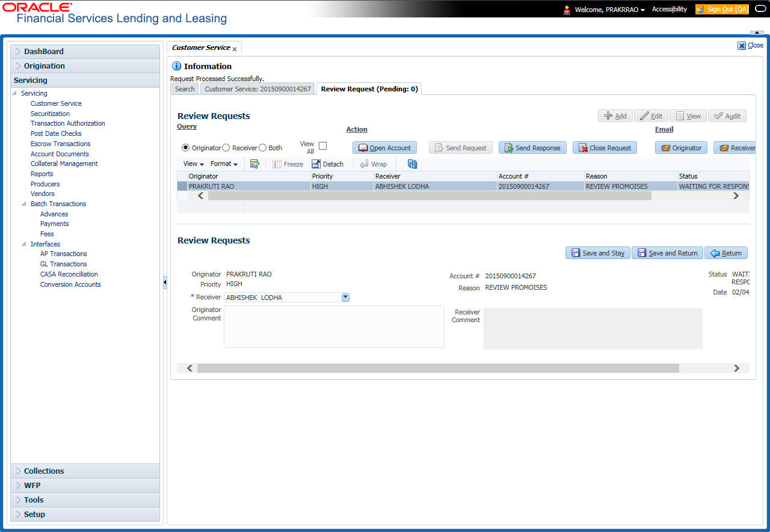The width and height of the screenshot is (770, 532).
Task: Open Customer Service in the navigation tree
Action: 56,103
